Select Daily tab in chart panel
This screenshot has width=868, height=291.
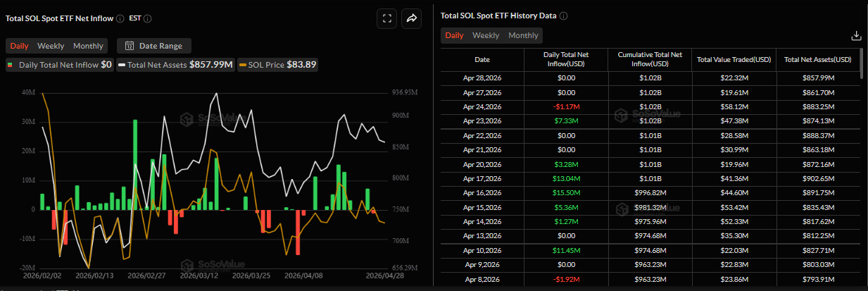tap(19, 46)
